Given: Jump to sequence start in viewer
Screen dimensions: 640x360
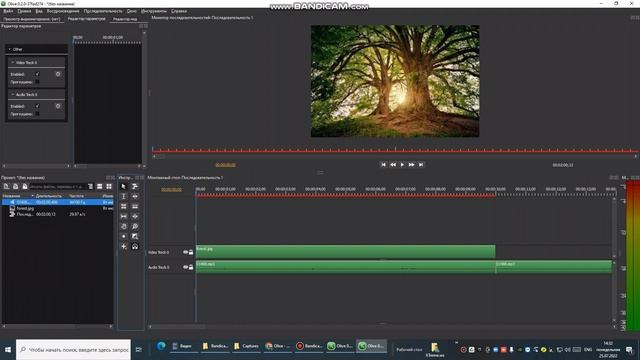Looking at the screenshot, I should pos(383,164).
